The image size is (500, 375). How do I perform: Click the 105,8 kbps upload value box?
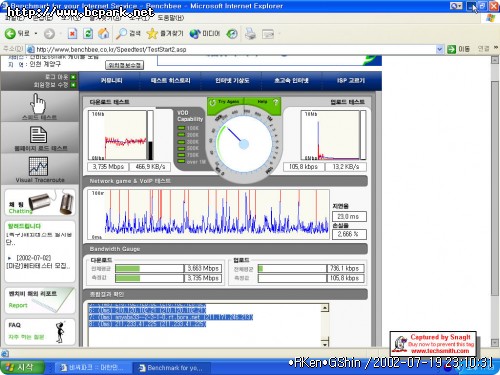coord(303,167)
